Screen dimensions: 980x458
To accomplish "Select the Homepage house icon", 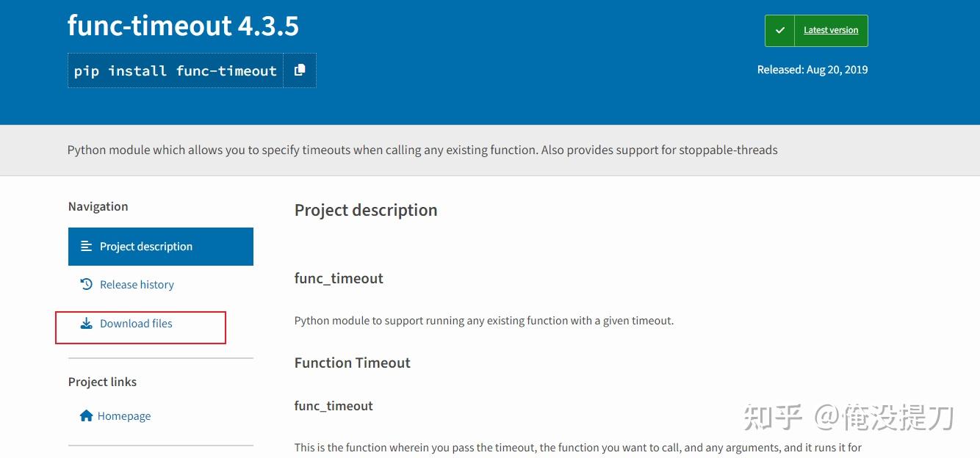I will [86, 415].
